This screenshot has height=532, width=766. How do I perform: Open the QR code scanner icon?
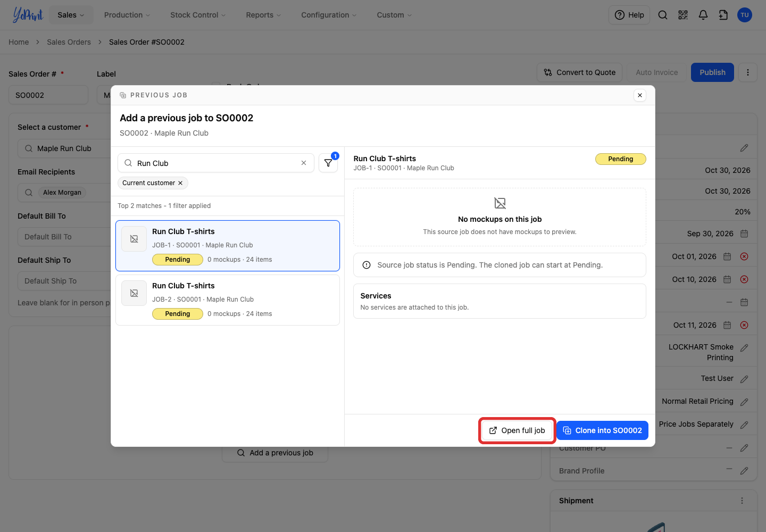click(x=683, y=15)
